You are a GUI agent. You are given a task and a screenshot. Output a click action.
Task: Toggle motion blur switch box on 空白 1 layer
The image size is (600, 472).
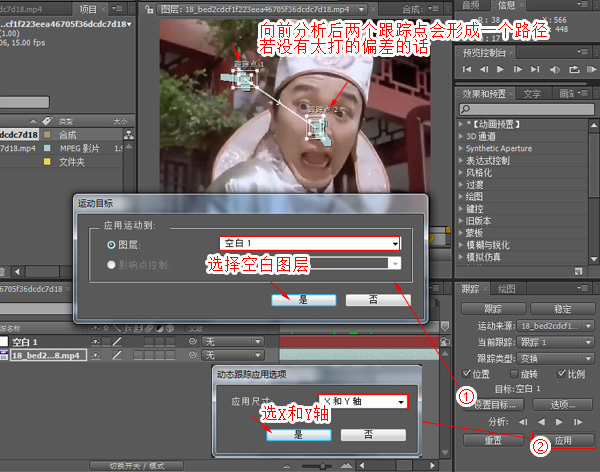pos(149,341)
